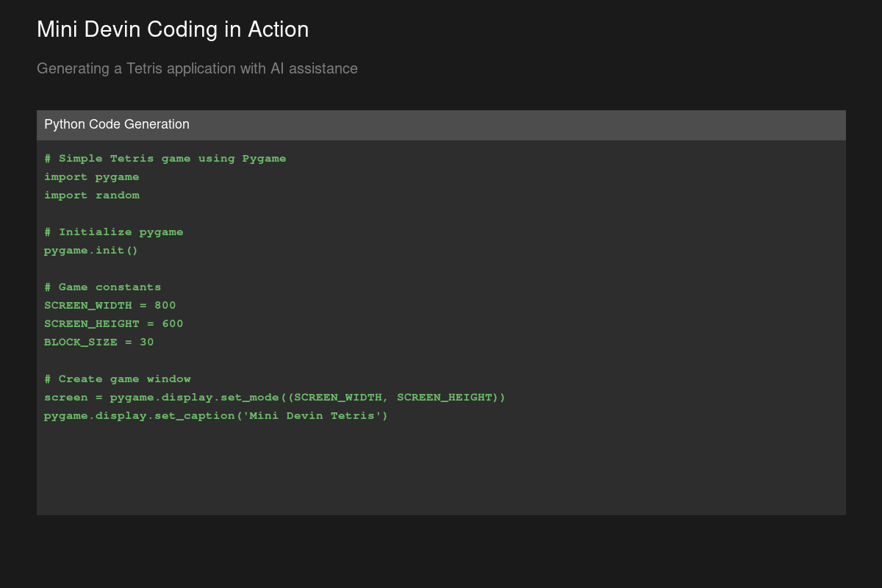882x588 pixels.
Task: Click 'pygame.display.set_caption' function call
Action: (x=139, y=416)
